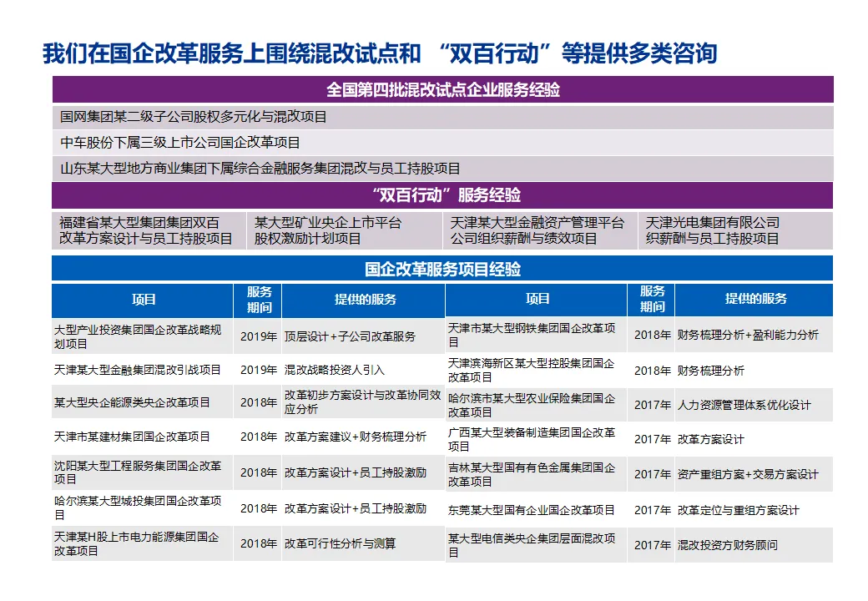This screenshot has height=601, width=868.
Task: Click 改革可行性分析与测算 cell
Action: (x=364, y=544)
